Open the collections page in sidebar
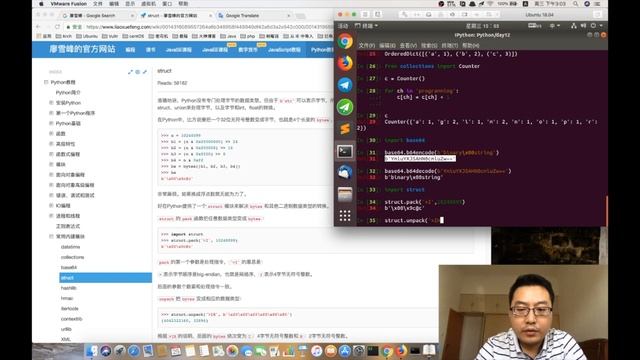The image size is (640, 360). [73, 257]
